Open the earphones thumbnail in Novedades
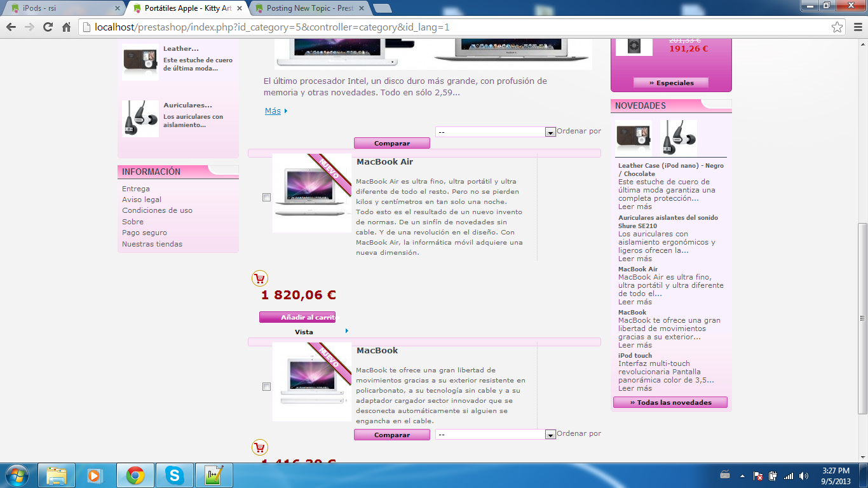 click(679, 138)
